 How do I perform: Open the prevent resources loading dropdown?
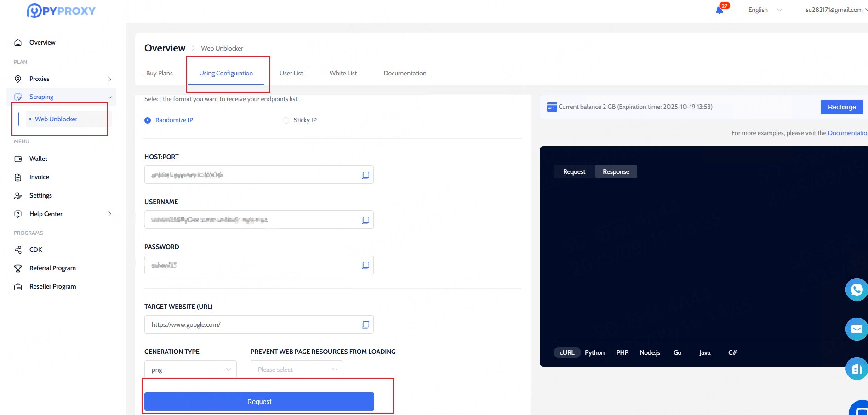297,369
